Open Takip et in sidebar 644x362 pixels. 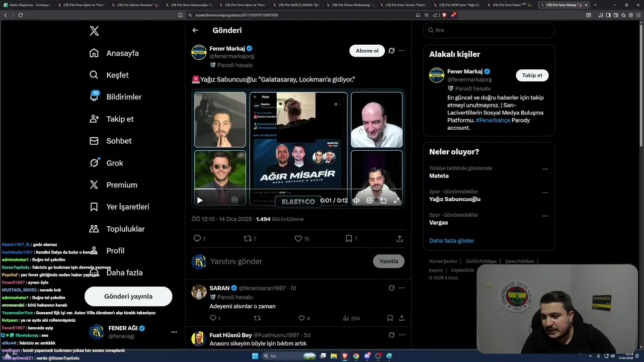click(112, 119)
